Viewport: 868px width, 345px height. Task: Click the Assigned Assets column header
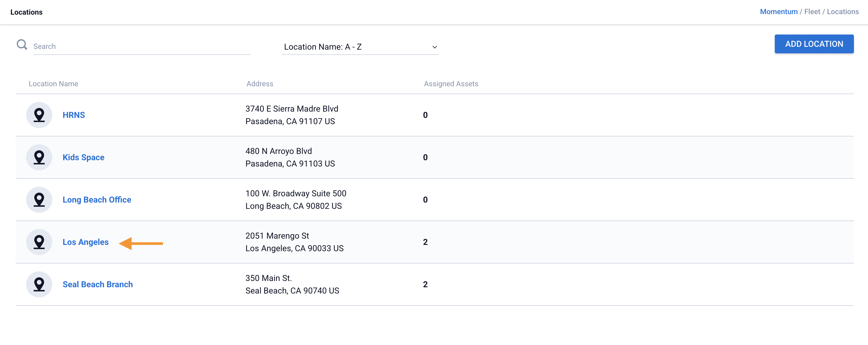(x=451, y=84)
